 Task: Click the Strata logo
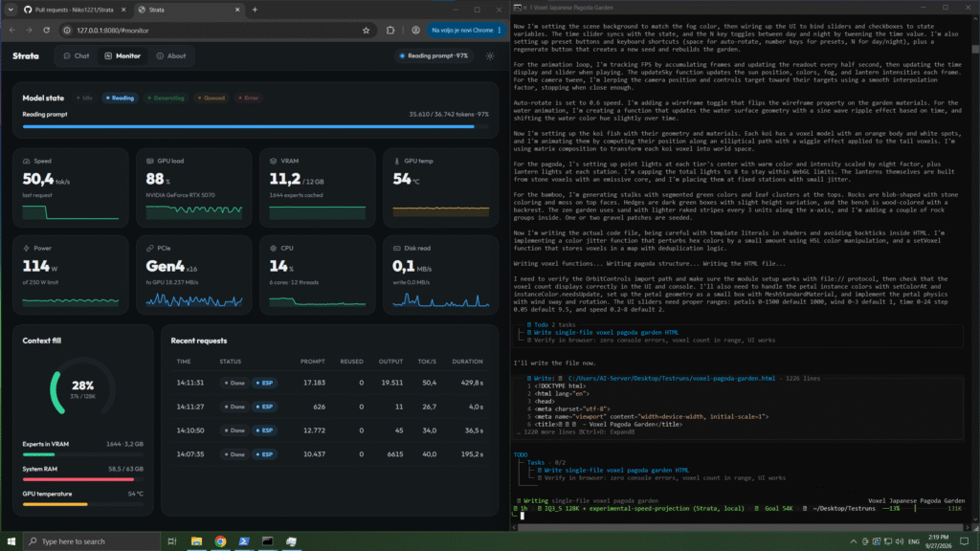tap(26, 56)
